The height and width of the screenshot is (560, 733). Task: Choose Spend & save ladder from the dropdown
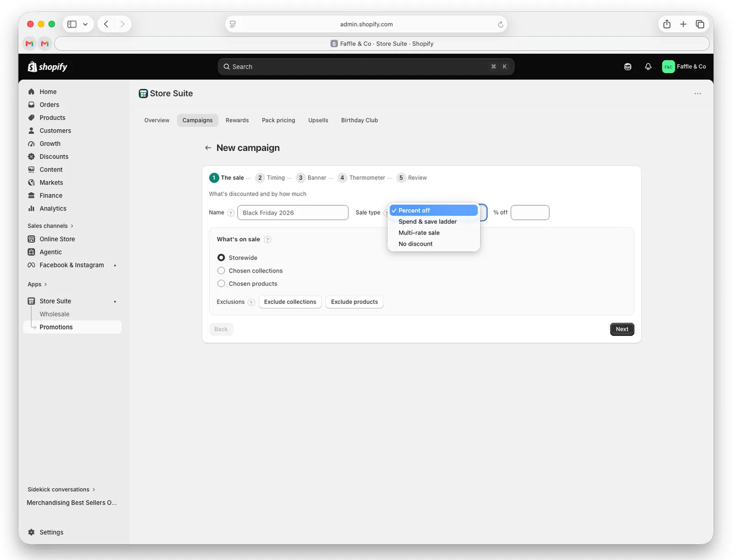pyautogui.click(x=433, y=222)
